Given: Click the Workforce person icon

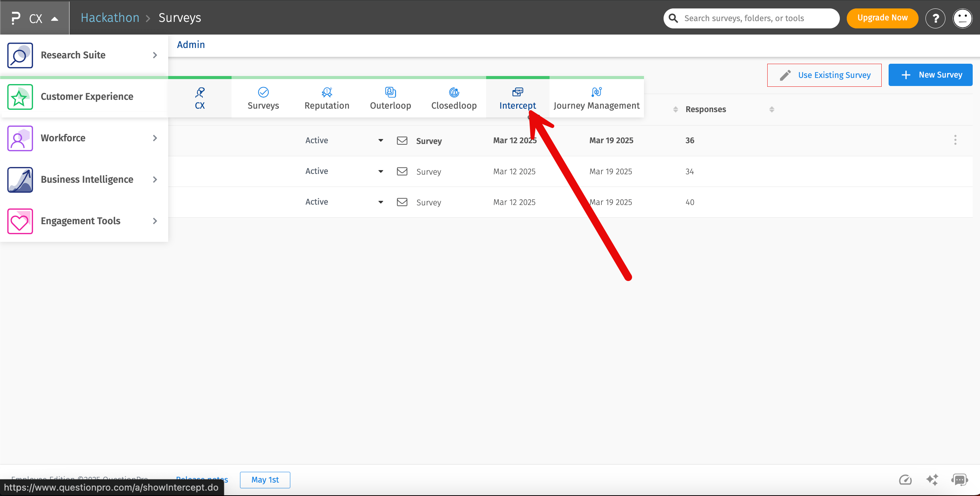Looking at the screenshot, I should [20, 138].
